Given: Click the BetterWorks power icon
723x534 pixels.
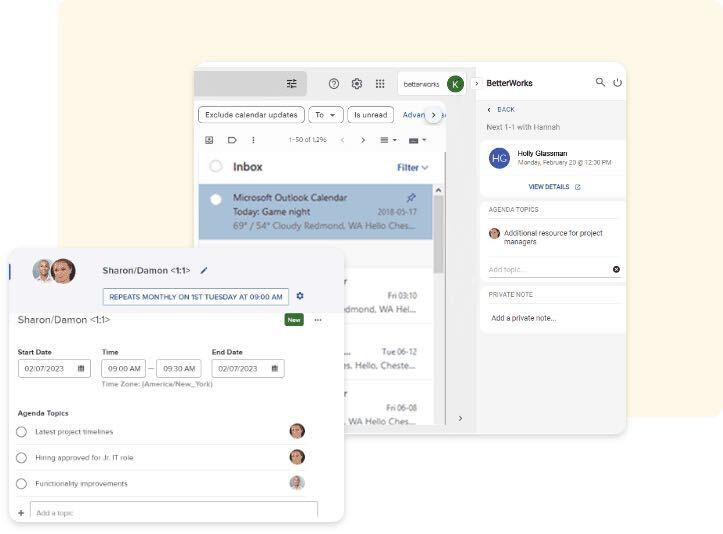Looking at the screenshot, I should click(x=617, y=83).
